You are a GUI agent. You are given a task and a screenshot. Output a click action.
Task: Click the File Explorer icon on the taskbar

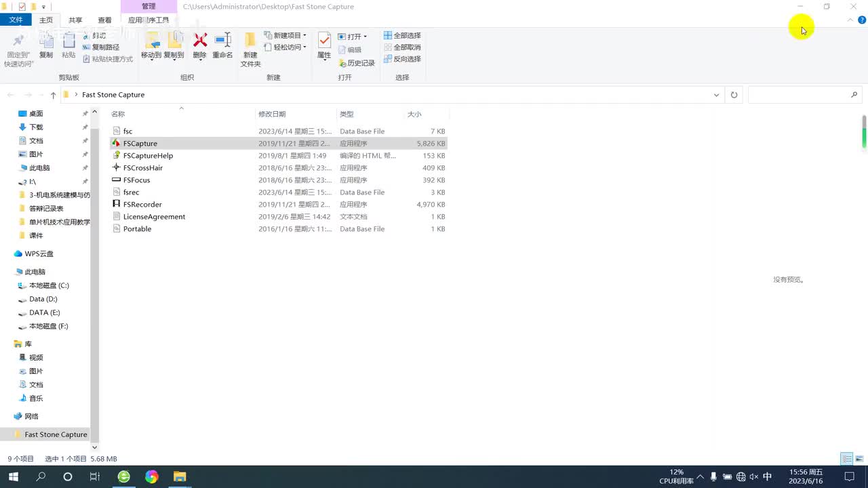[x=179, y=476]
